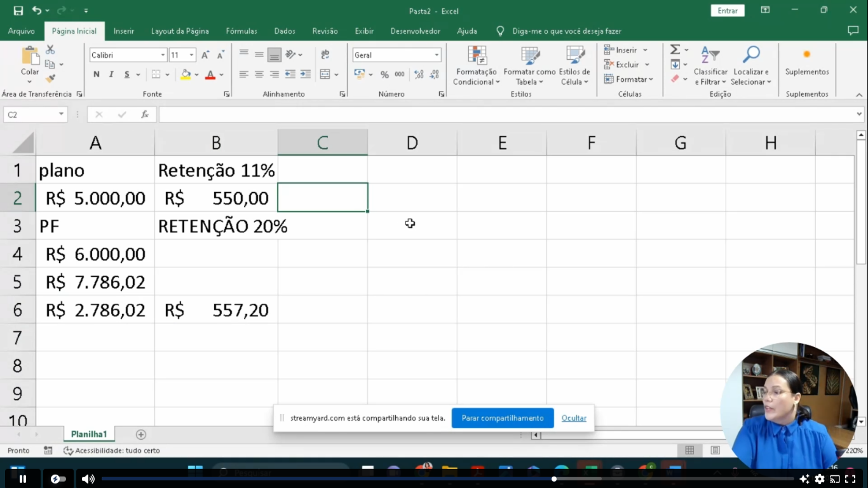The image size is (868, 488).
Task: Click the Entrar sign-in button
Action: point(728,11)
